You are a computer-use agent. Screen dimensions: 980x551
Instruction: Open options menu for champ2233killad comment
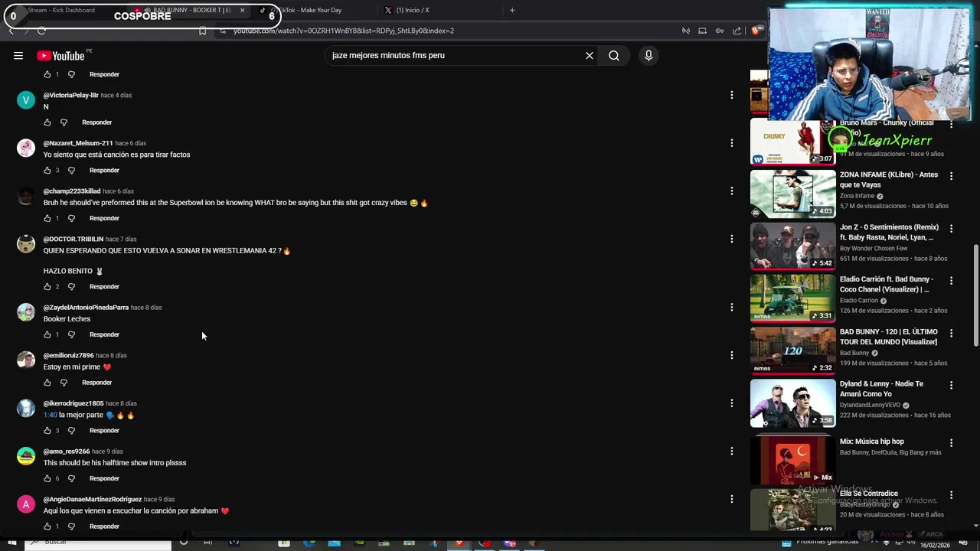731,191
